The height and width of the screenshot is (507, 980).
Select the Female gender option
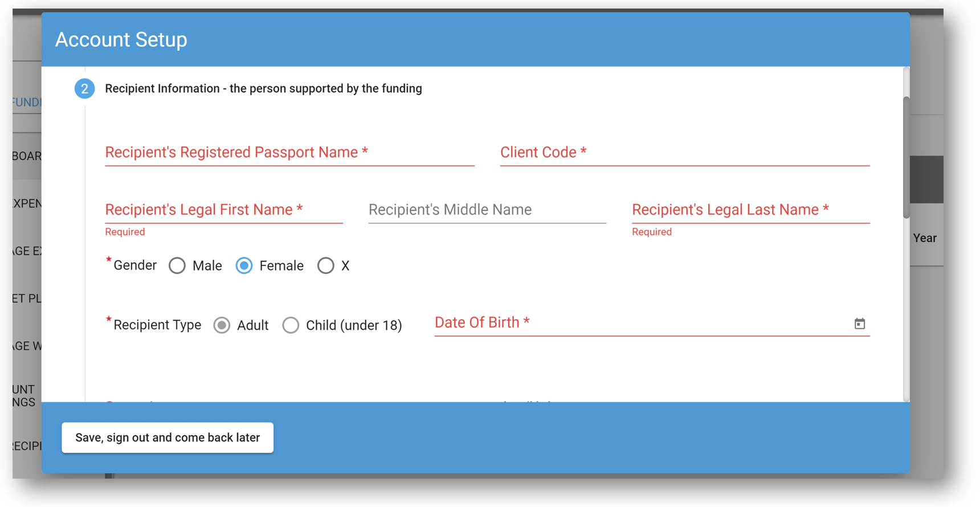pos(244,265)
